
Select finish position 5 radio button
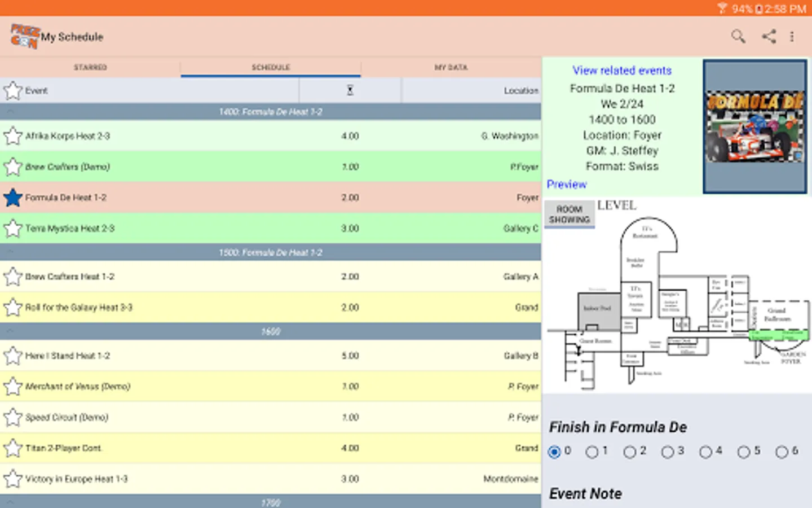pos(744,452)
